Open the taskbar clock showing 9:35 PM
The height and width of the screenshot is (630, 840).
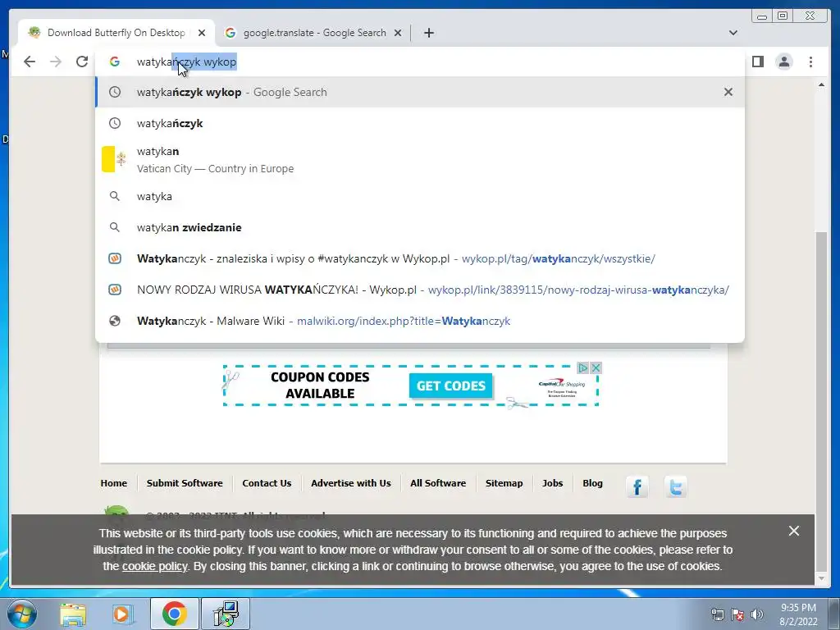pos(798,614)
